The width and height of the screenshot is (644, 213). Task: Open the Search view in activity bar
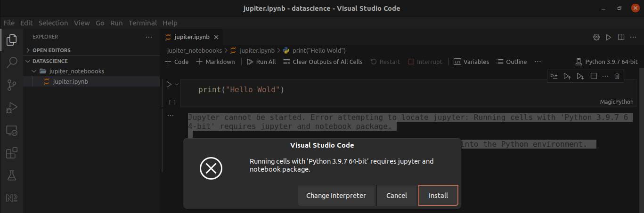coord(12,63)
